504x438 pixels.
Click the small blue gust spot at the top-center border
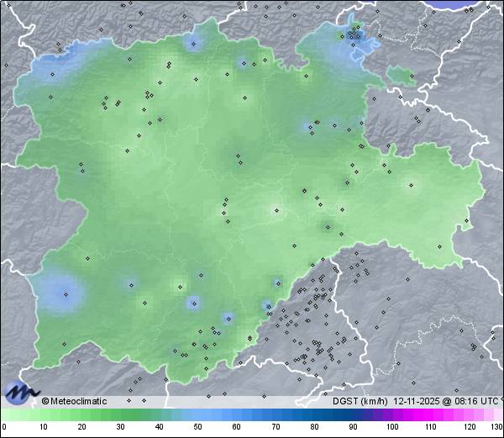pos(195,43)
